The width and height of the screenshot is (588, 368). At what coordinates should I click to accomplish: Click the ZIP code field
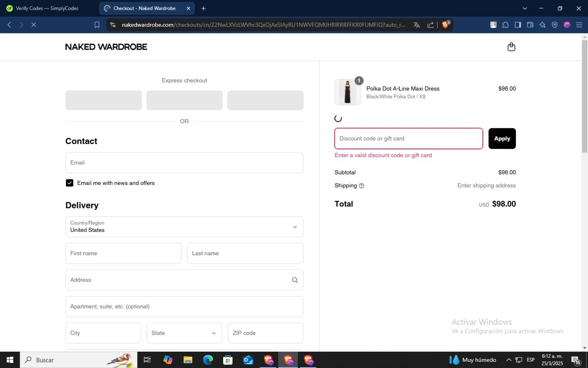(x=266, y=333)
